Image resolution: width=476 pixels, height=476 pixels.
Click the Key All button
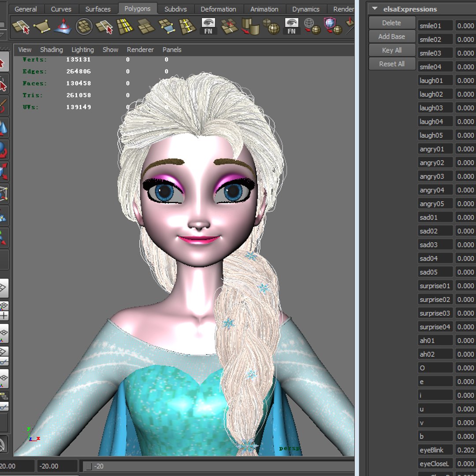point(392,50)
